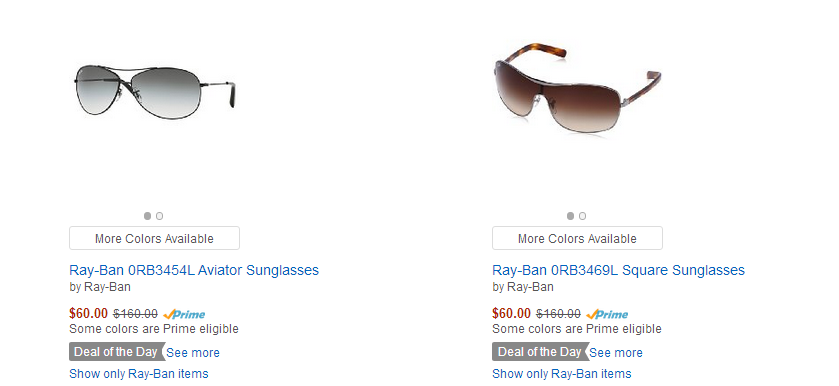Click the $60.00 price on the aviator sunglasses
Image resolution: width=839 pixels, height=386 pixels.
tap(88, 314)
